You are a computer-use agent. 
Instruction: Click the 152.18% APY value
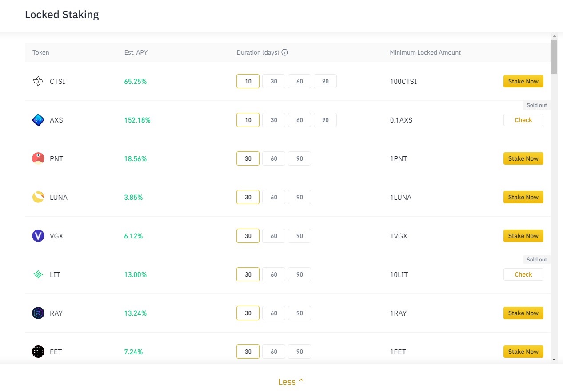tap(137, 120)
